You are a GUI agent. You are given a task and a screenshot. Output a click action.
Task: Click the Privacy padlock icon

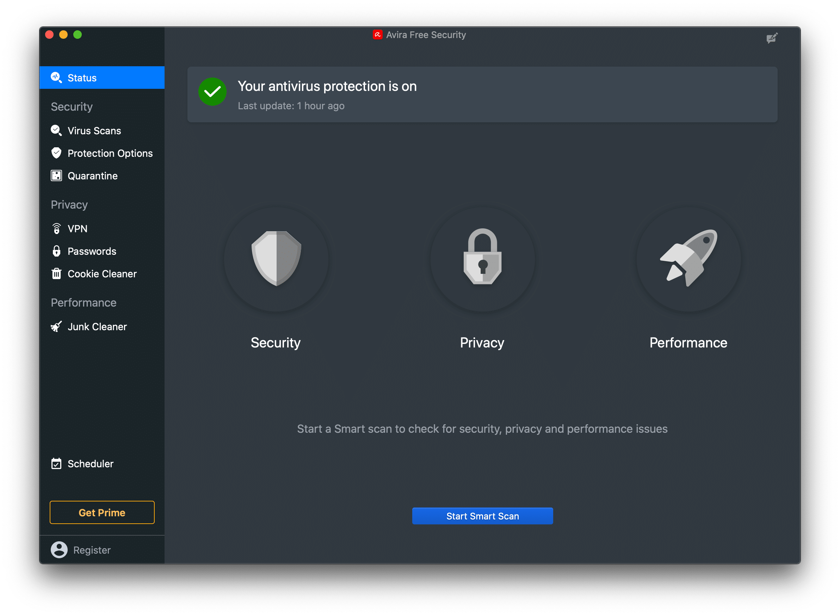click(x=482, y=257)
